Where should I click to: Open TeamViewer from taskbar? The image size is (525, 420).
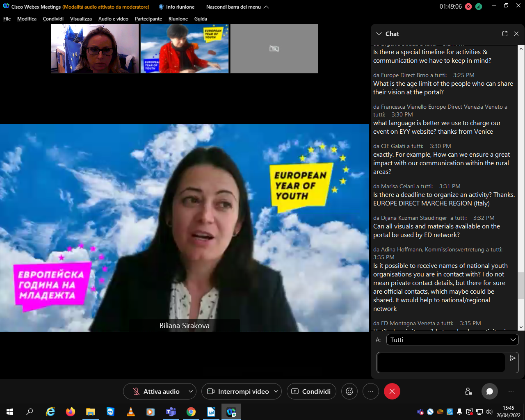tap(111, 412)
